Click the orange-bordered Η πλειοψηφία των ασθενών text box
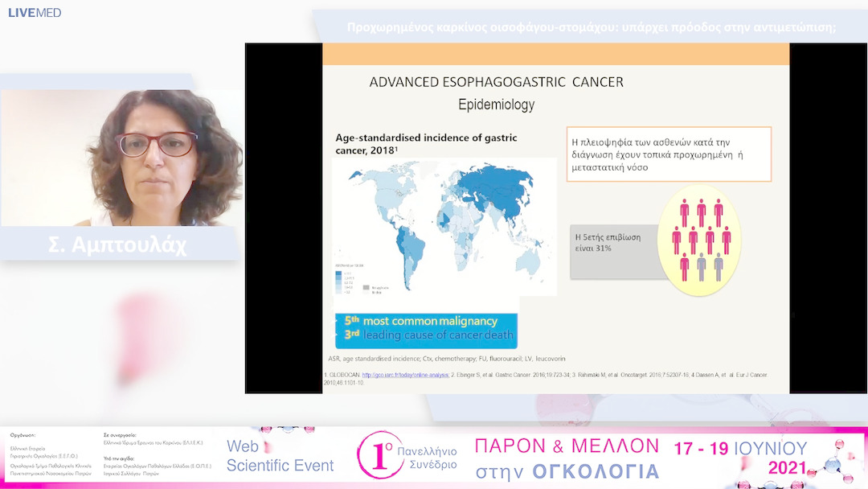The height and width of the screenshot is (489, 868). tap(669, 154)
